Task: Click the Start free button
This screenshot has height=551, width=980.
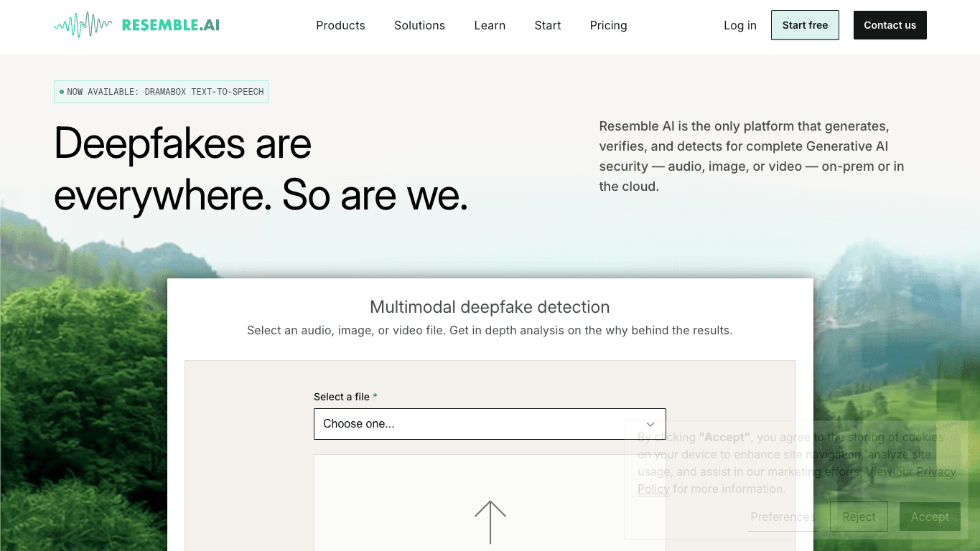Action: pos(805,25)
